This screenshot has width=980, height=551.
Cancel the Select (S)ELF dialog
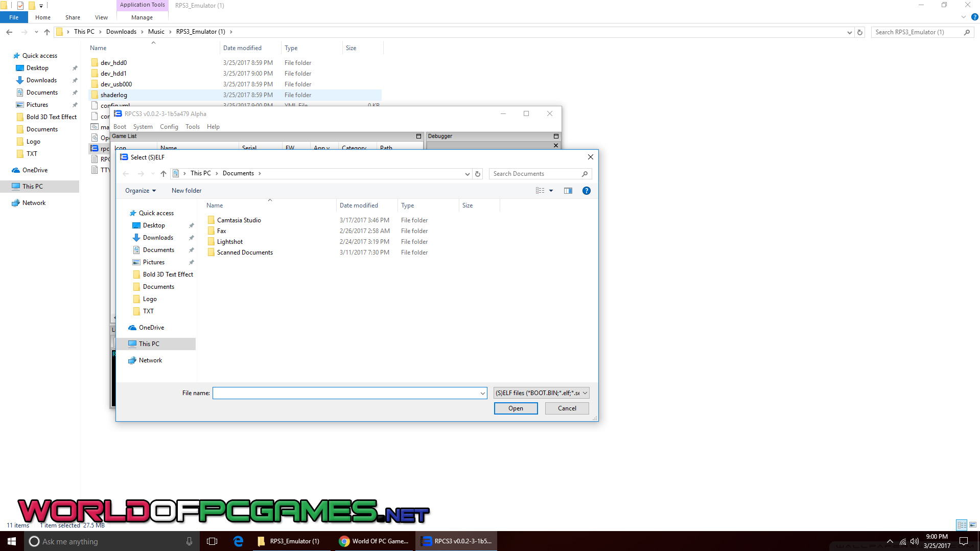(567, 408)
